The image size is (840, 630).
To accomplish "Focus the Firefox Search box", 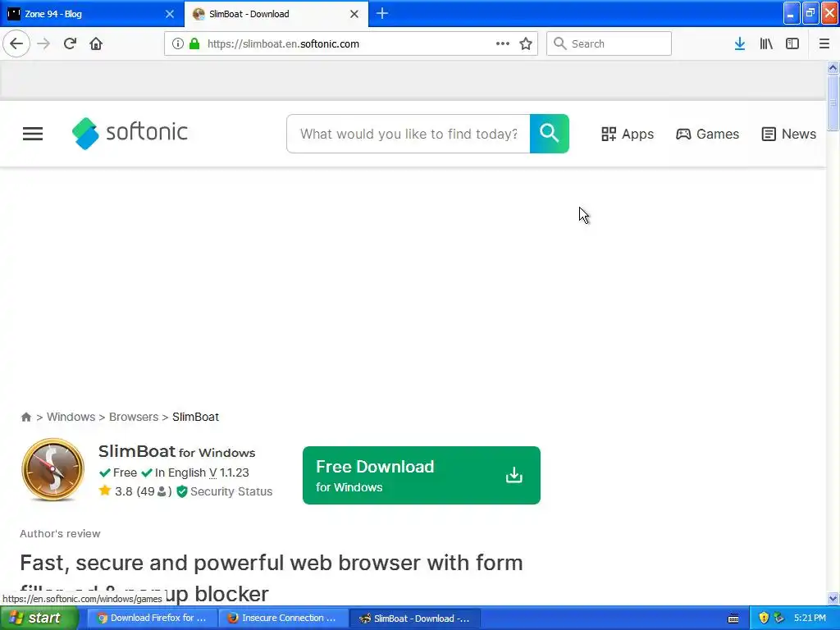I will 609,43.
